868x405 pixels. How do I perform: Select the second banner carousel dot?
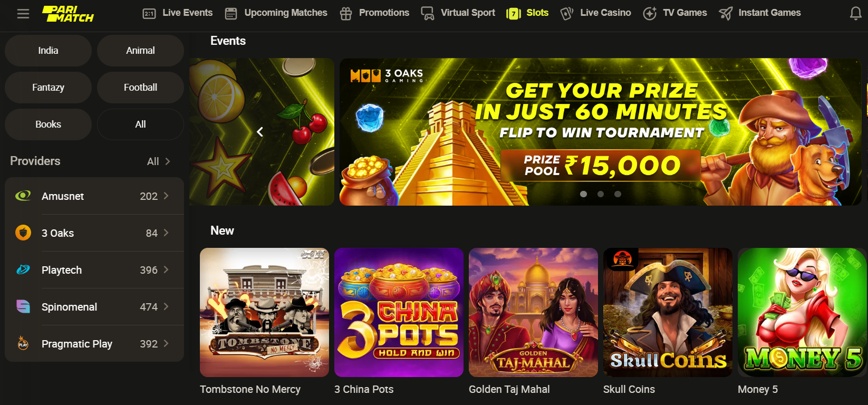point(601,194)
